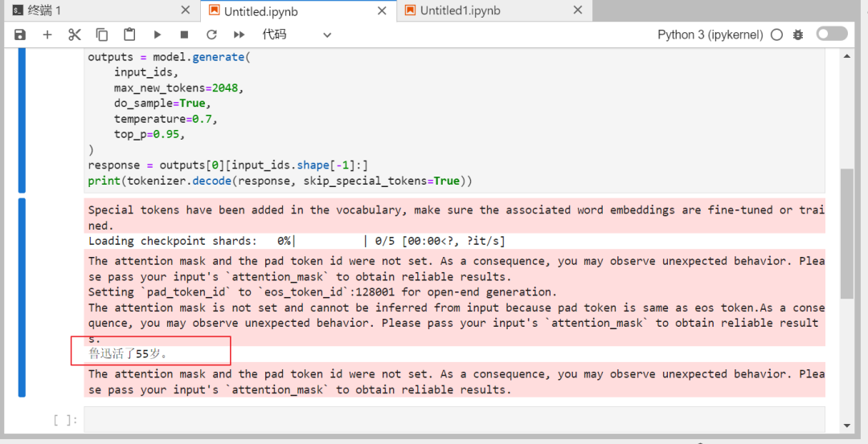Click the print(tokenizer.decode...) line
This screenshot has width=868, height=444.
pos(280,181)
